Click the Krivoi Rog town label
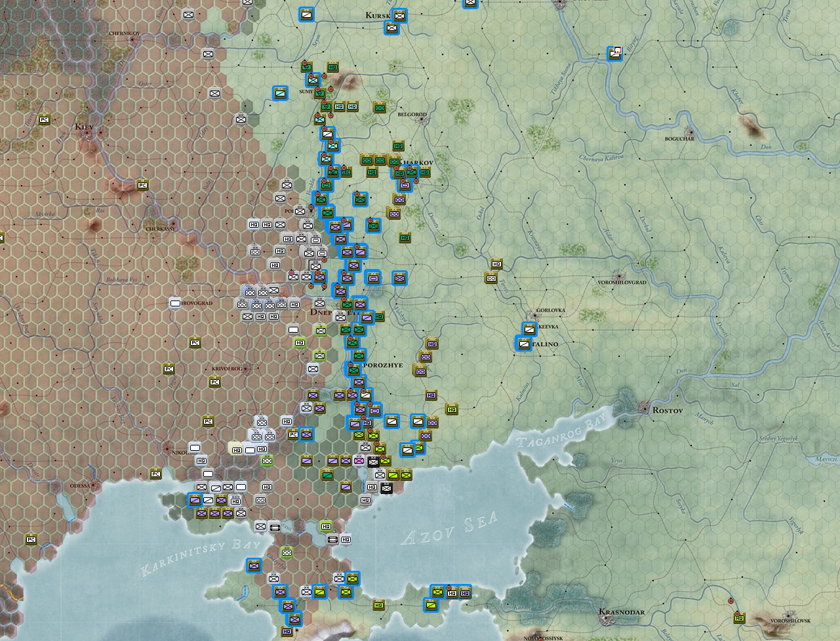 point(228,369)
